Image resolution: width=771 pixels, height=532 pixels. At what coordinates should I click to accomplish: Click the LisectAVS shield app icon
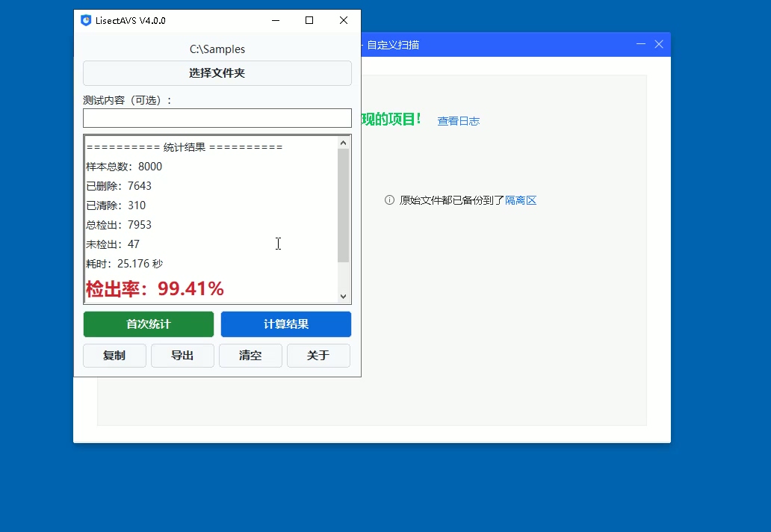pos(86,20)
